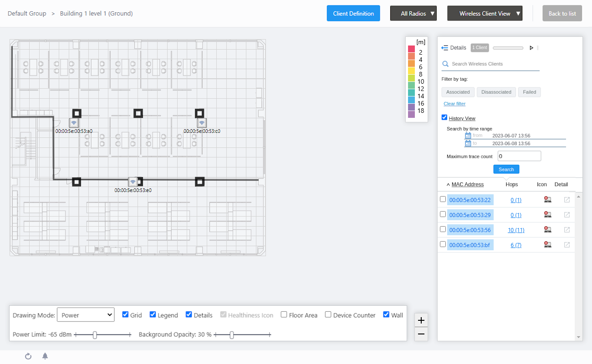Enable the Floor Area checkbox
Screen dimensions: 592x364
tap(284, 314)
